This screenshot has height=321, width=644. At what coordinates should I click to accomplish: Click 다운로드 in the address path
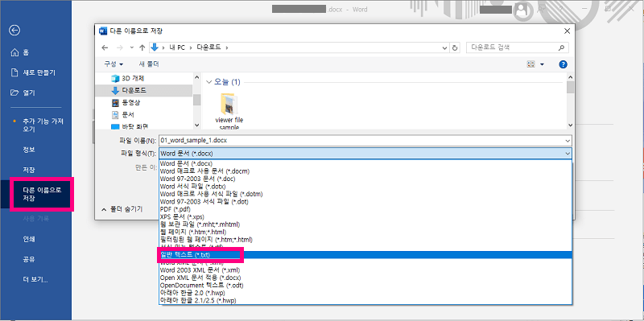(x=208, y=47)
